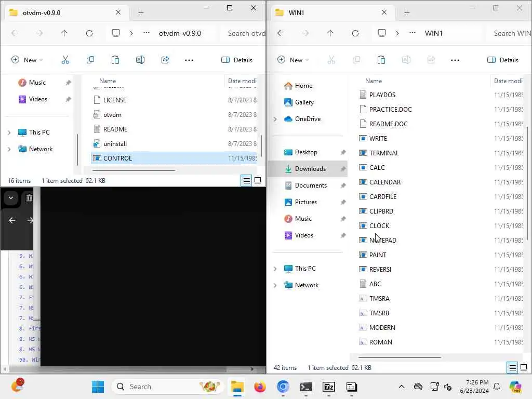Show hidden system tray icons
The height and width of the screenshot is (399, 532).
(402, 387)
